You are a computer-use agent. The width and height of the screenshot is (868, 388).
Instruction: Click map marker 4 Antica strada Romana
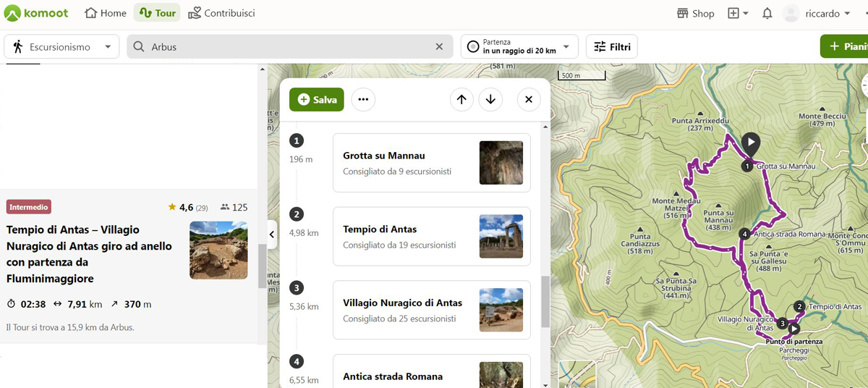pyautogui.click(x=744, y=233)
